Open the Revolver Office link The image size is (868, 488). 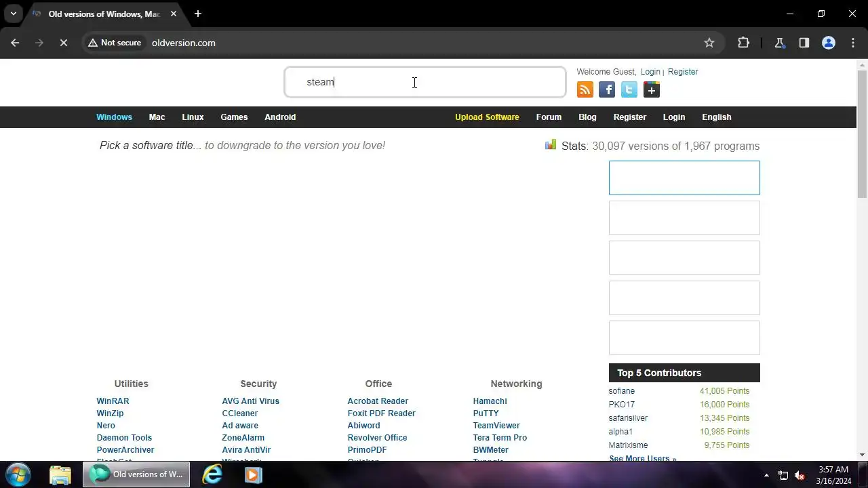click(x=377, y=438)
